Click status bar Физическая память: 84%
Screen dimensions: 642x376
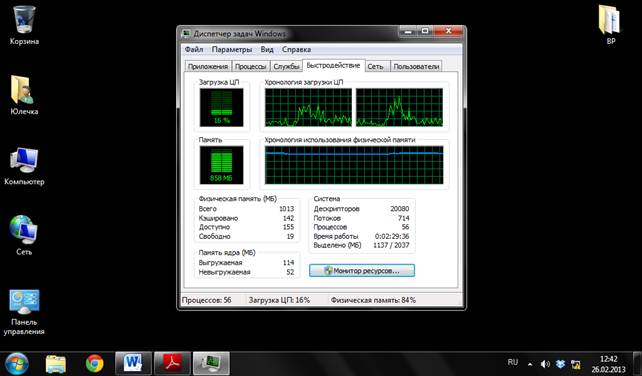click(x=373, y=300)
